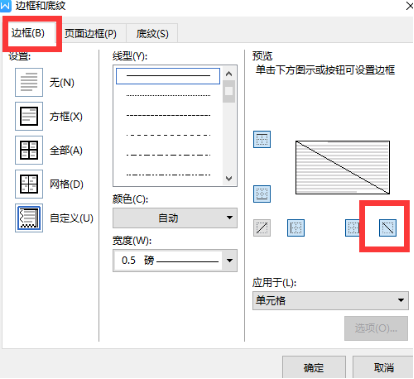Choose the 方框(X) box border setting icon

point(29,116)
